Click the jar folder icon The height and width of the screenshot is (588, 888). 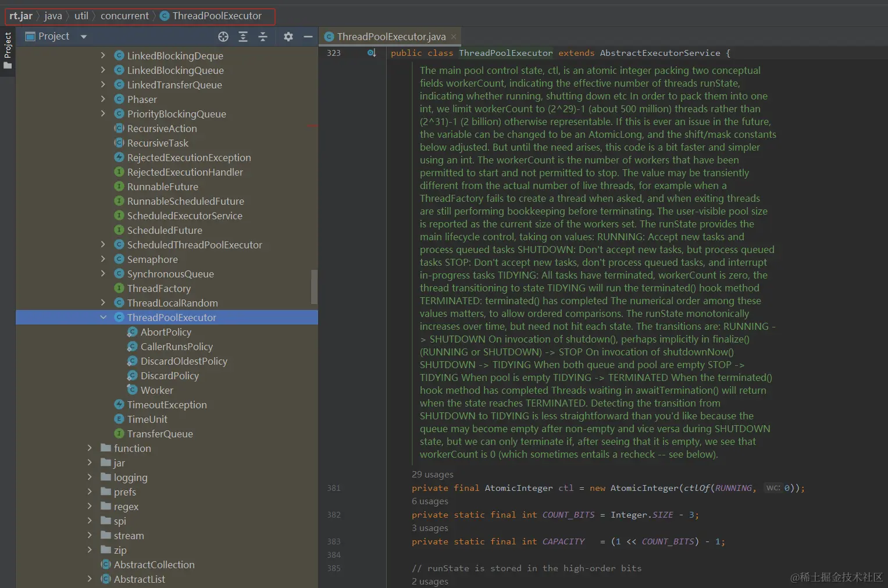click(x=106, y=462)
